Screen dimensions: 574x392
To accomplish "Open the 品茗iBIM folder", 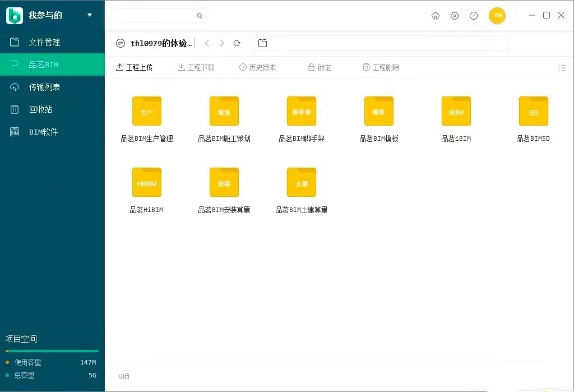I will coord(456,112).
